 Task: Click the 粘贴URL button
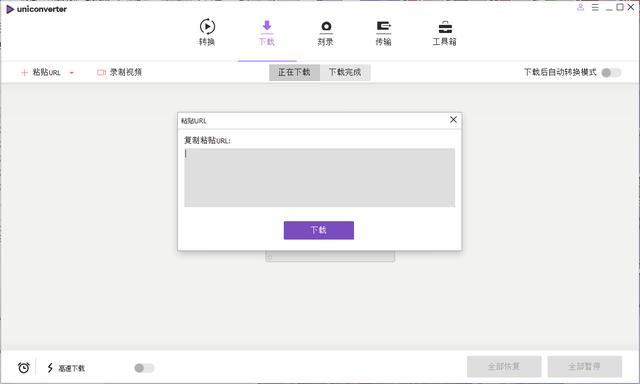(x=41, y=72)
